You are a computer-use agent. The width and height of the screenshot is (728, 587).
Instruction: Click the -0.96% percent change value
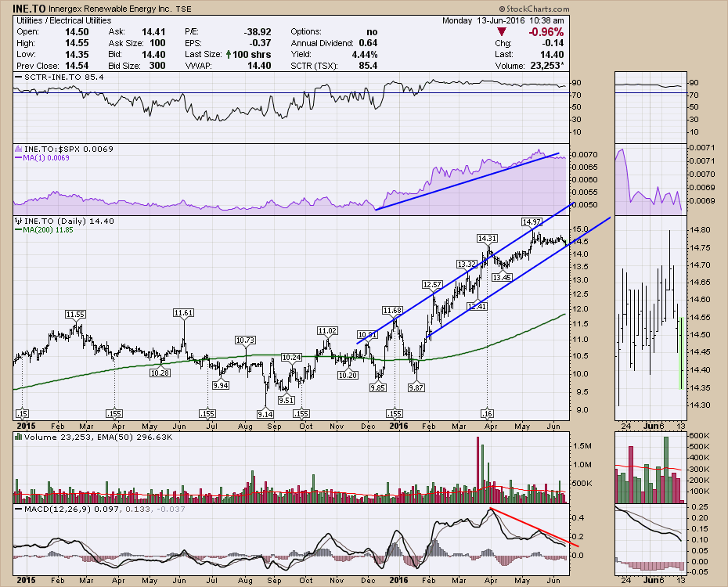(x=546, y=32)
